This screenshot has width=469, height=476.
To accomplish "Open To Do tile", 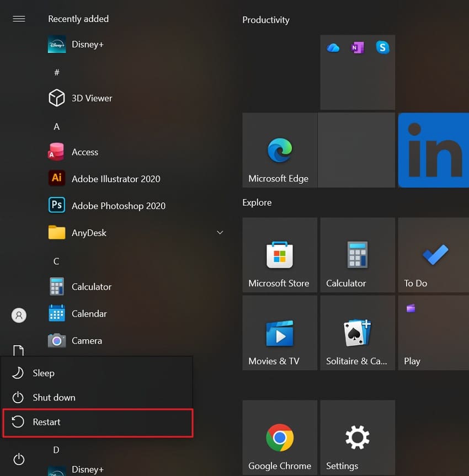I will [434, 255].
